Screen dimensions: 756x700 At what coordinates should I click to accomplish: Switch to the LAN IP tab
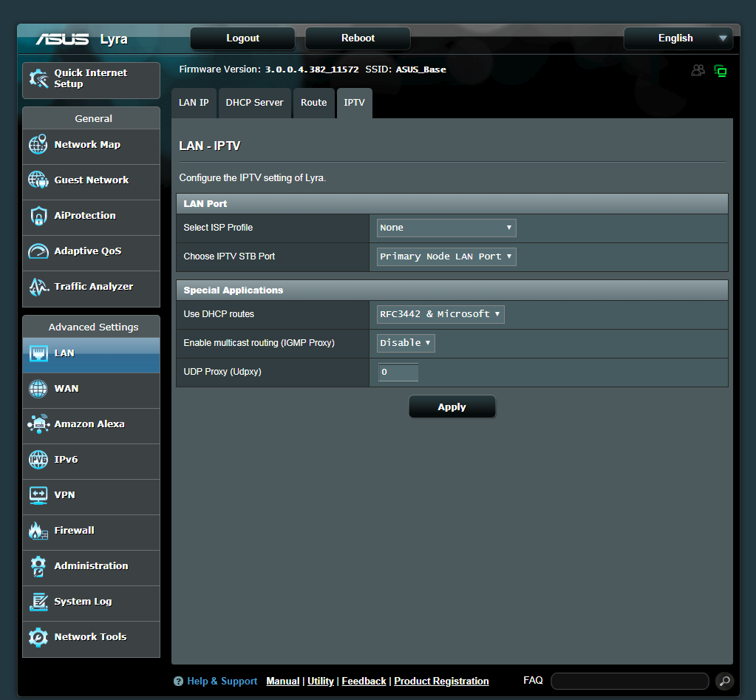pyautogui.click(x=194, y=103)
